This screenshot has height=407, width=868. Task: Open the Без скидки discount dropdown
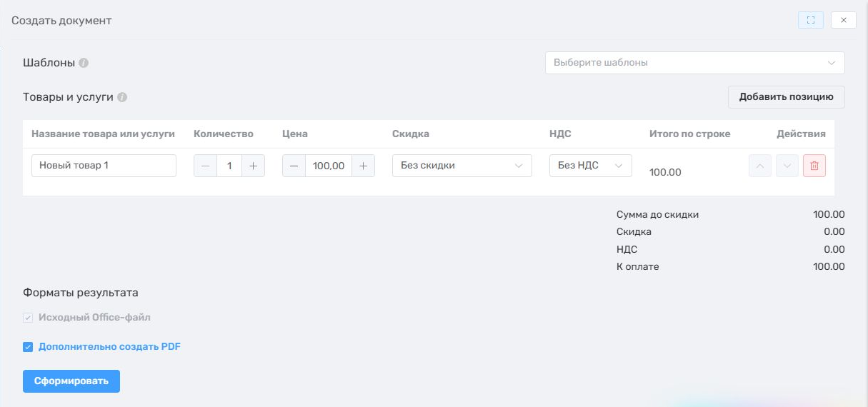pyautogui.click(x=462, y=166)
